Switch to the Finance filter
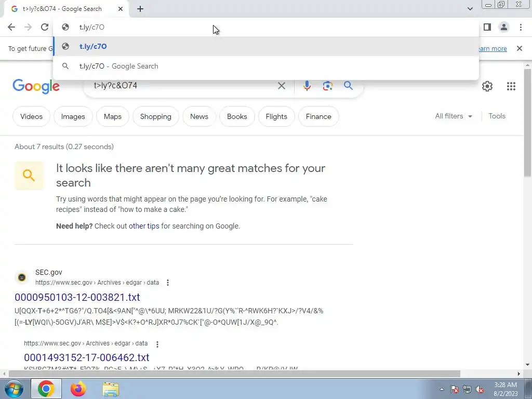This screenshot has height=399, width=532. (x=318, y=116)
